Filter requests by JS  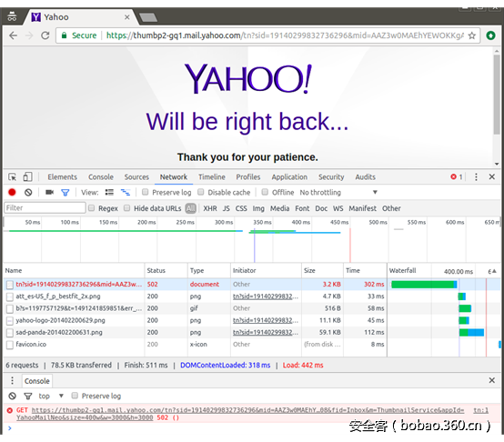[x=227, y=208]
